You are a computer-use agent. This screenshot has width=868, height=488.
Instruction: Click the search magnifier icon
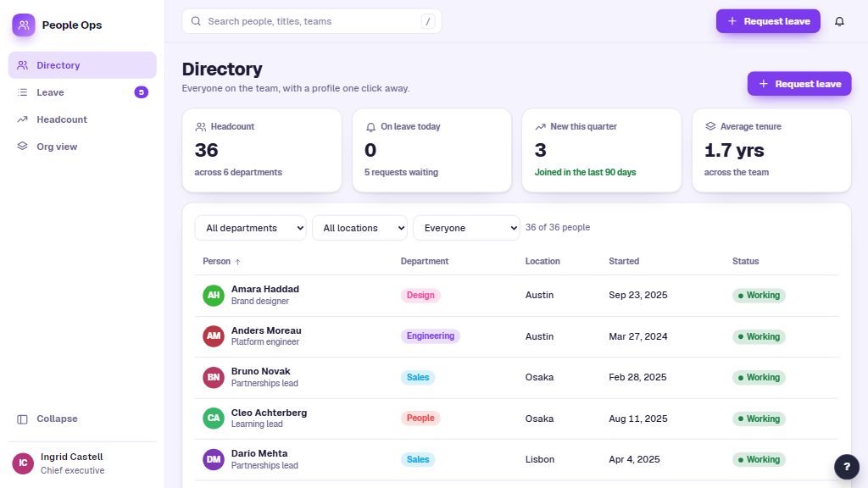click(x=196, y=21)
